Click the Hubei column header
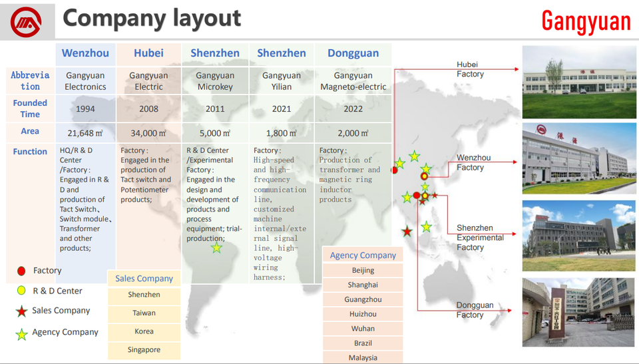This screenshot has height=364, width=639. pos(148,53)
